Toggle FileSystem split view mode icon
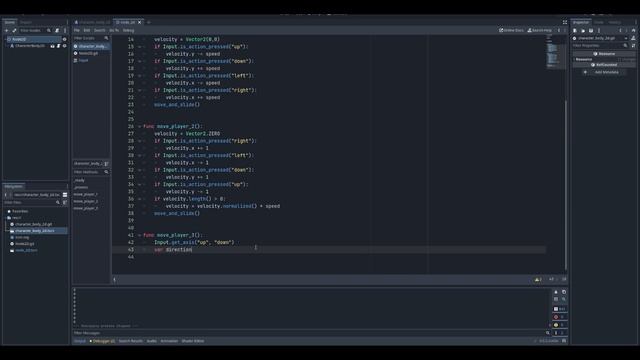Screen dimensions: 640x360 (x=65, y=195)
